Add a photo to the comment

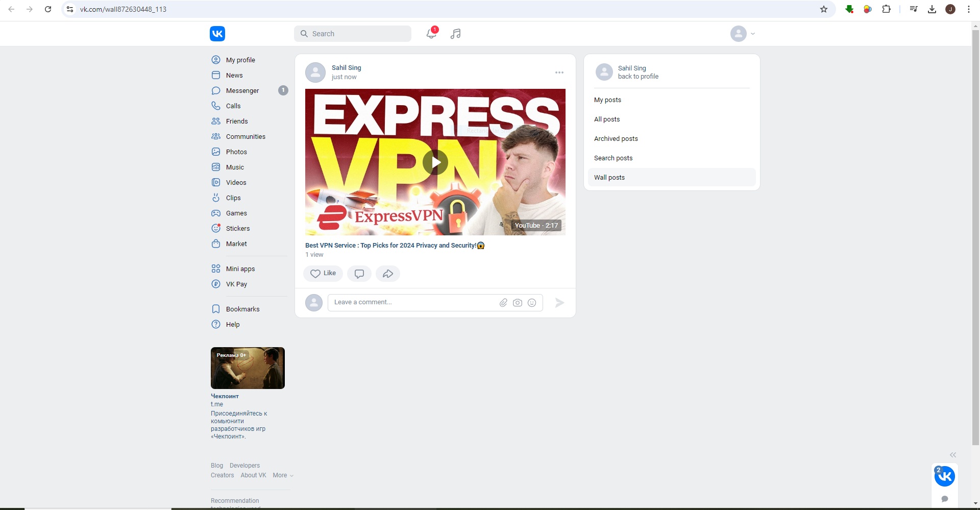(518, 303)
